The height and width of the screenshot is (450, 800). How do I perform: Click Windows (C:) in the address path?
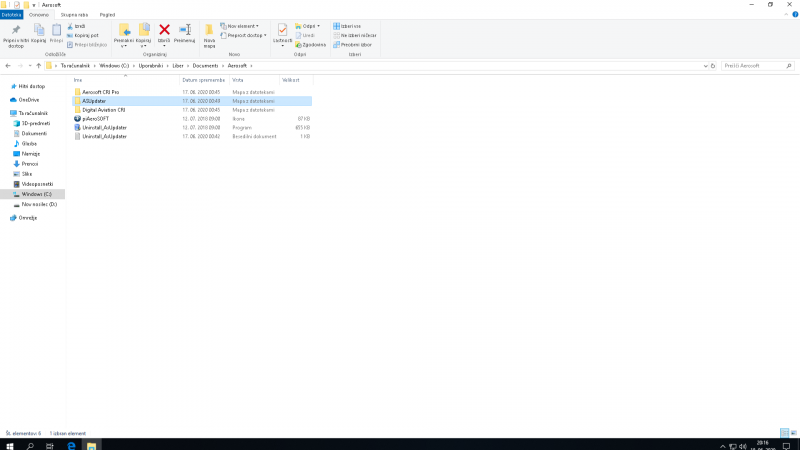click(x=114, y=66)
